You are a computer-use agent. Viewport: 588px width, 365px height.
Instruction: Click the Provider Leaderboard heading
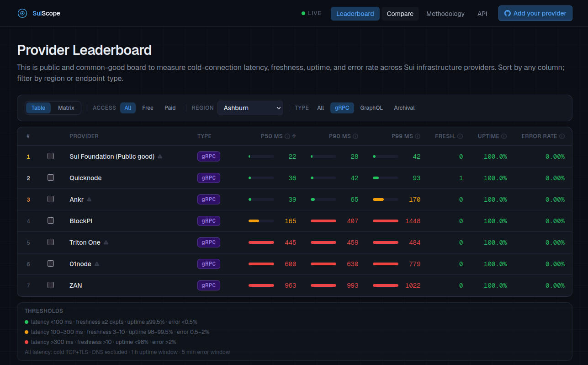pos(85,50)
